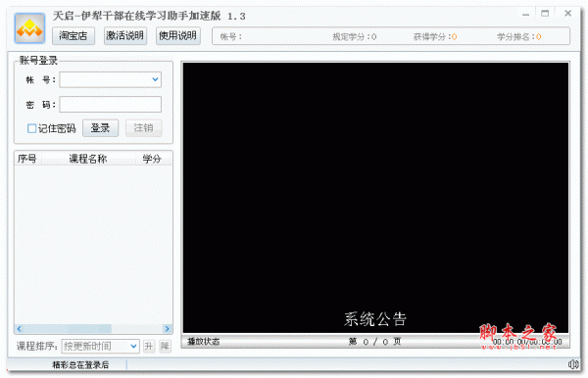
Task: Click the 系统公告 text in video area
Action: (375, 319)
